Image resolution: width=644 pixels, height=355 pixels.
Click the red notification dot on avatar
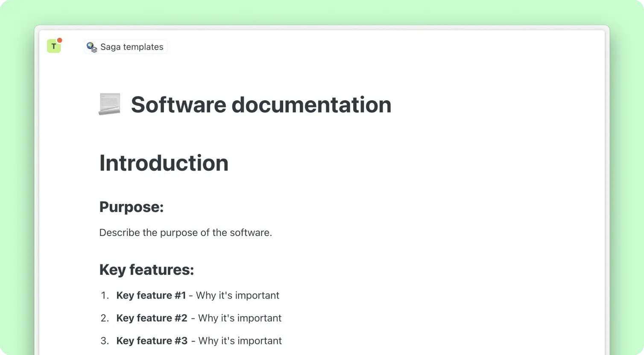60,41
